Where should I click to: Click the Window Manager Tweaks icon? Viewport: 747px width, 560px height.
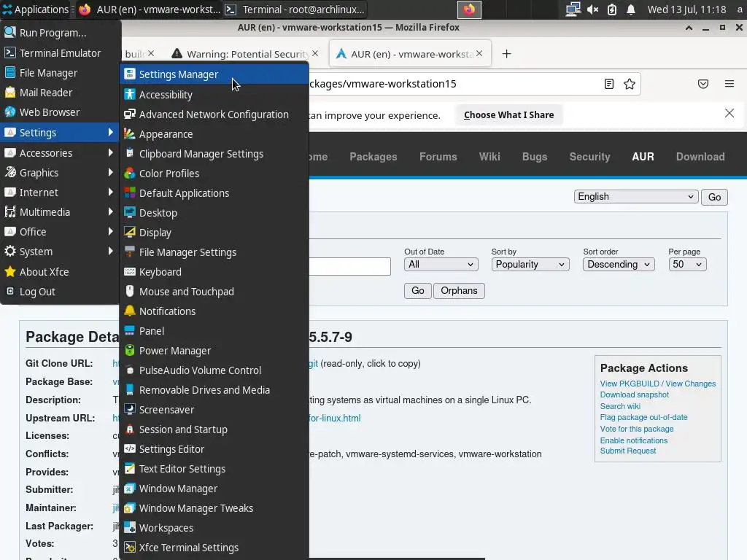130,508
